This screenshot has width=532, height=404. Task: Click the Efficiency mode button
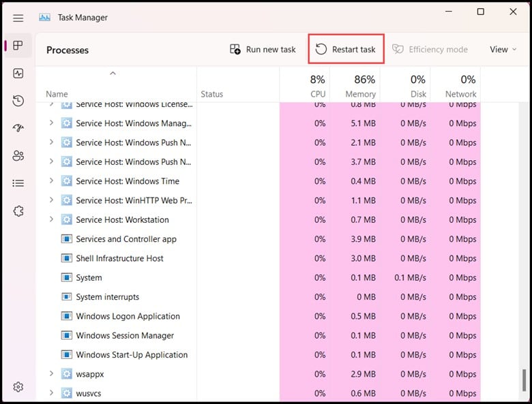click(430, 50)
